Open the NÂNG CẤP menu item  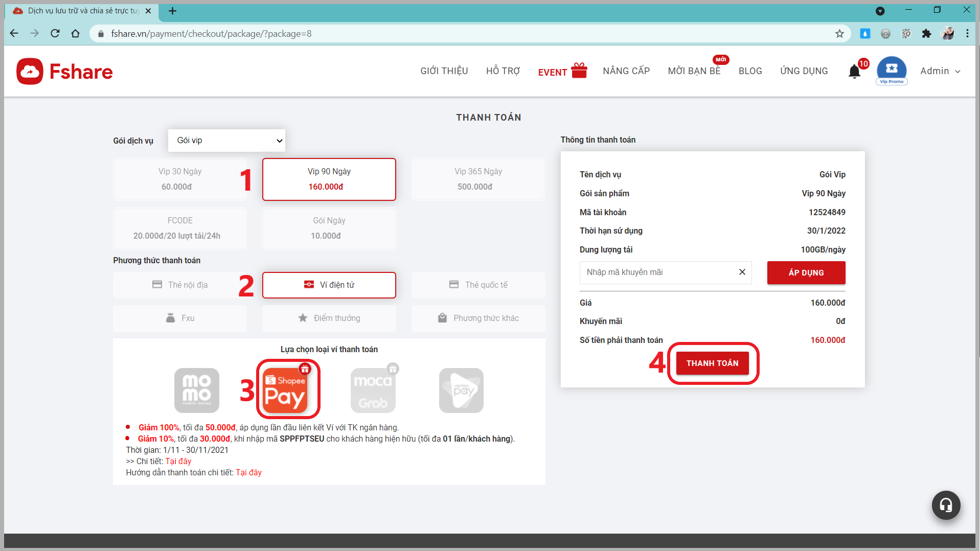click(x=626, y=71)
